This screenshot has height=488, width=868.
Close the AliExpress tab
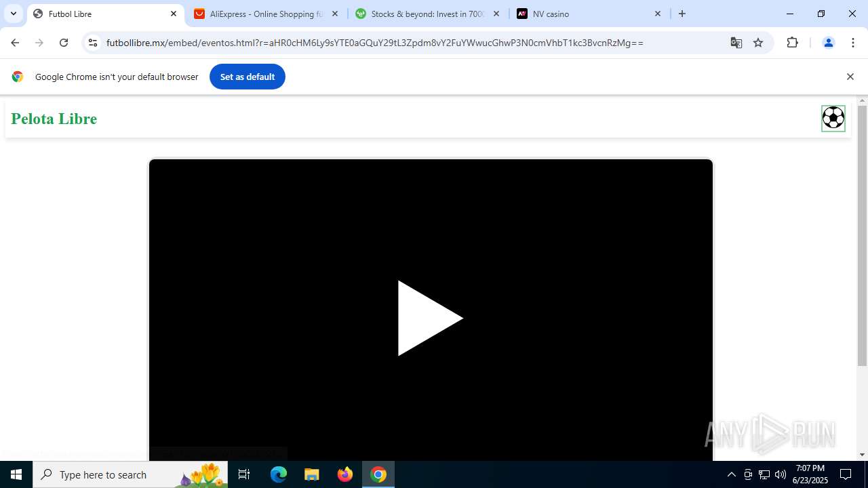[x=335, y=14]
